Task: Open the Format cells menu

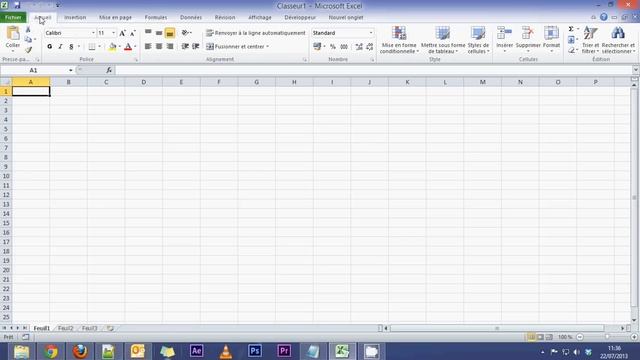Action: pos(551,39)
